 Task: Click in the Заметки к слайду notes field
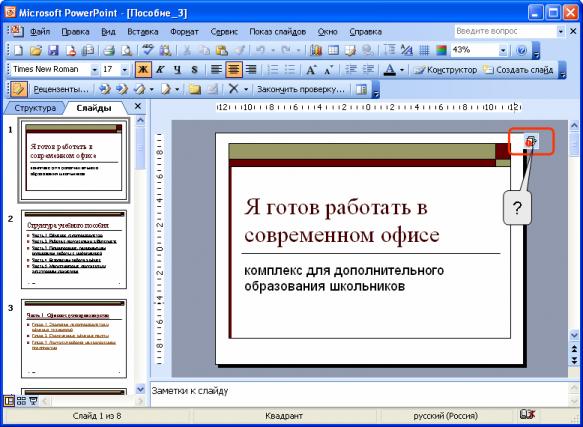pos(359,394)
